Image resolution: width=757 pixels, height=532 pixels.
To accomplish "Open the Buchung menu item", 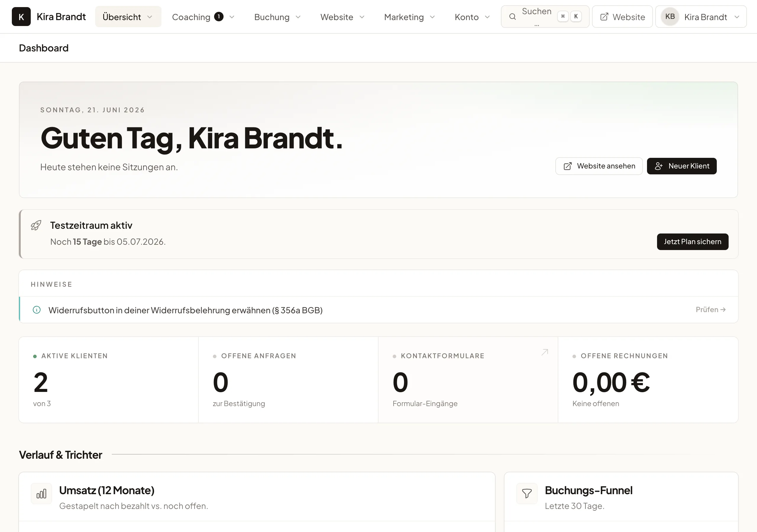I will coord(278,17).
